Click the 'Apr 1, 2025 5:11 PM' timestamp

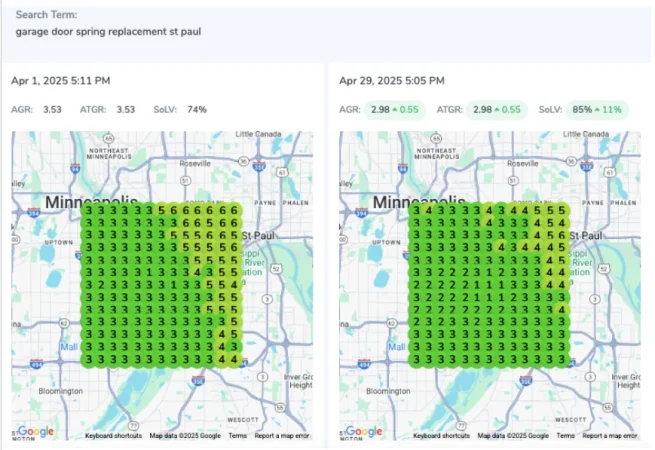coord(61,81)
